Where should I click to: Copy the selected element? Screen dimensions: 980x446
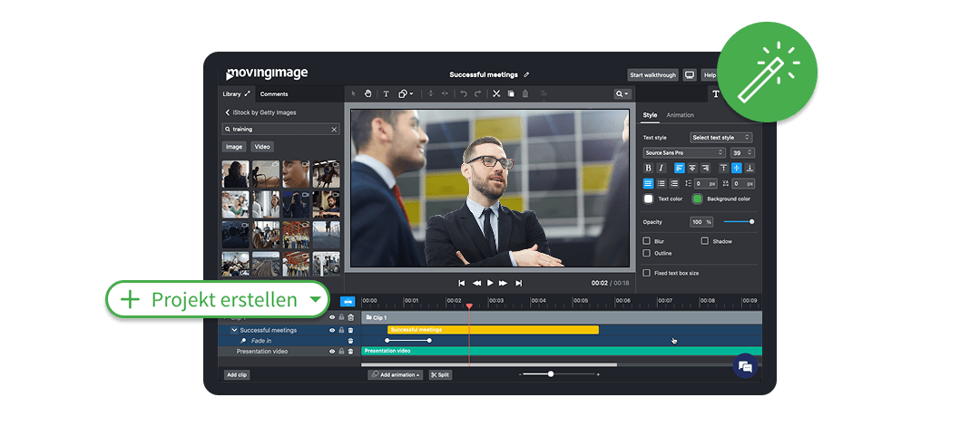pos(511,93)
